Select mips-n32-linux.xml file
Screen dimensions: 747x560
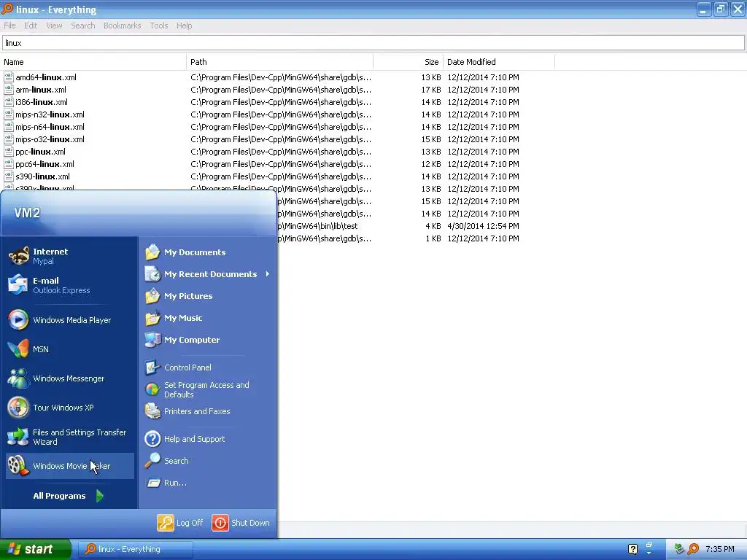click(x=50, y=114)
